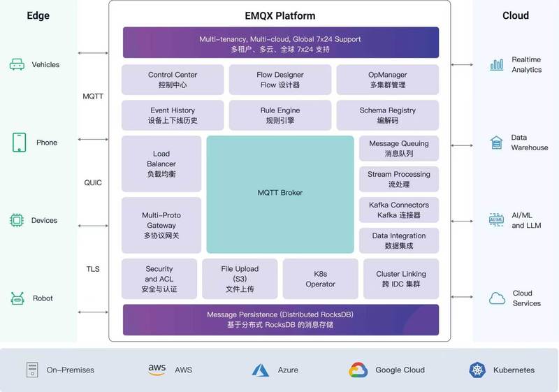Click the AWS text label

[183, 370]
